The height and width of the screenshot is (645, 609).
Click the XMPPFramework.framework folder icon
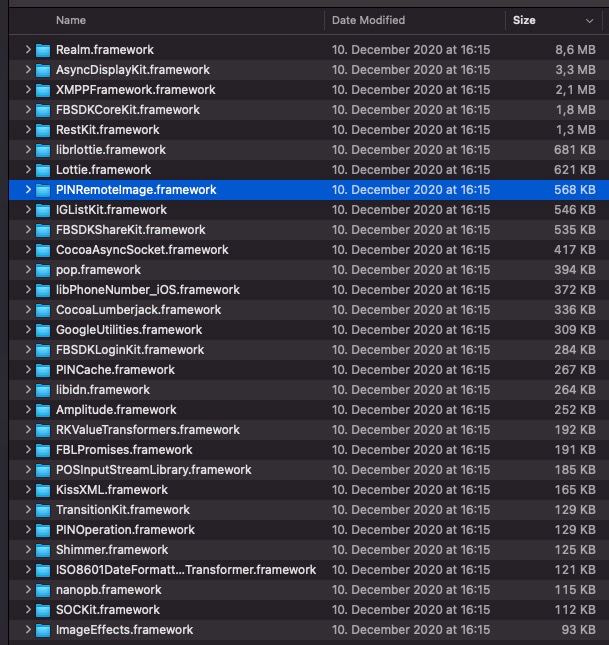[x=43, y=90]
